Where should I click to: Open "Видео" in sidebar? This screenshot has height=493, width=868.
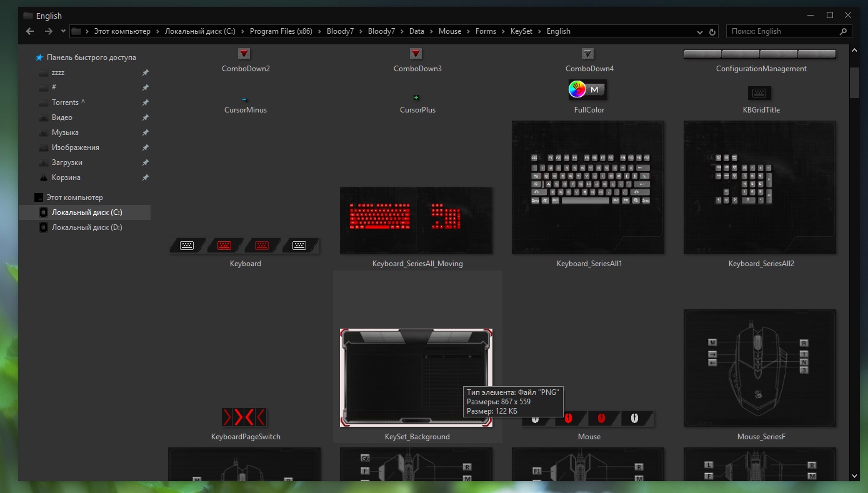pos(62,117)
